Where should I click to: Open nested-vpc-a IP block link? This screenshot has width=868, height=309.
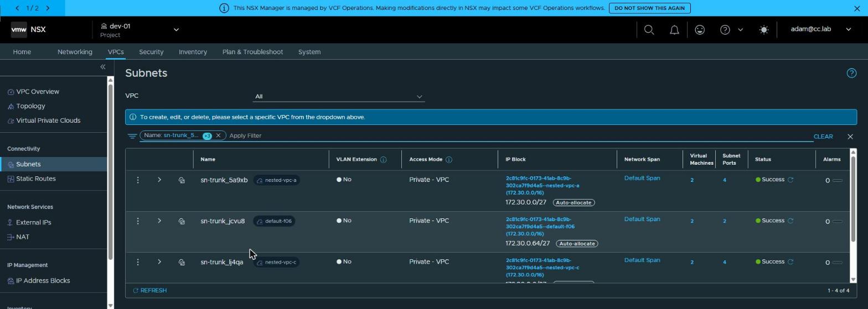pyautogui.click(x=542, y=186)
